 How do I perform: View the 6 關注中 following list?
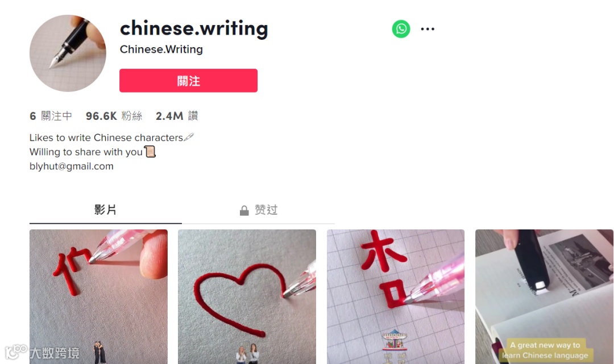pos(51,116)
